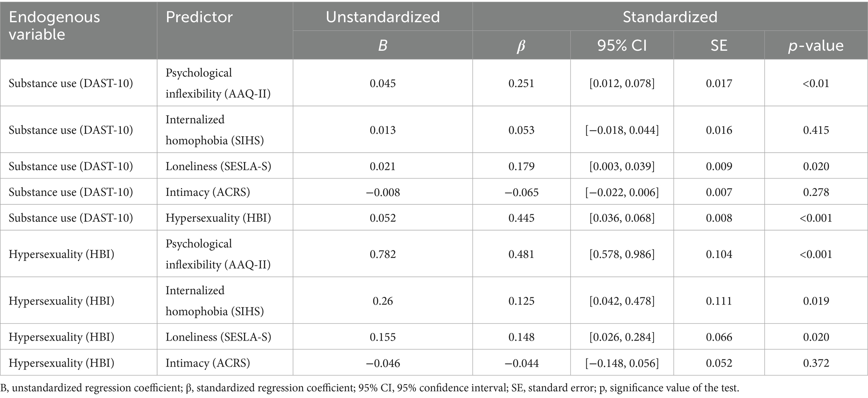
Task: Click the "Hypersexuality (HBI)" predictor cell
Action: (x=218, y=218)
